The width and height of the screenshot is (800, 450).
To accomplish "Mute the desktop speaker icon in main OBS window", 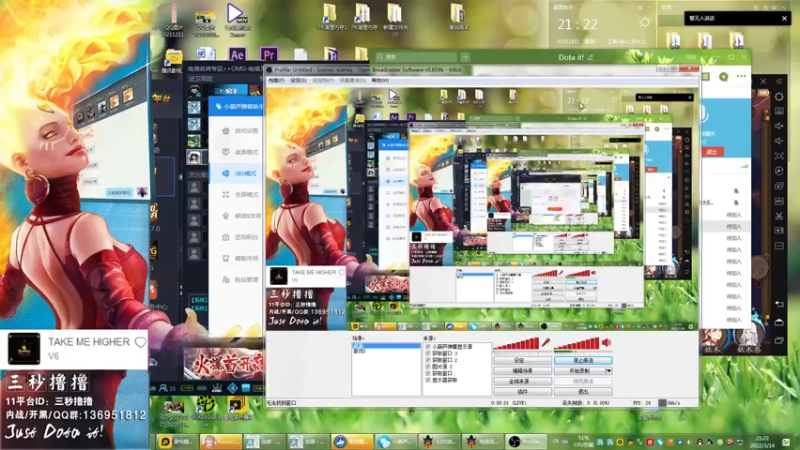I will [x=606, y=342].
